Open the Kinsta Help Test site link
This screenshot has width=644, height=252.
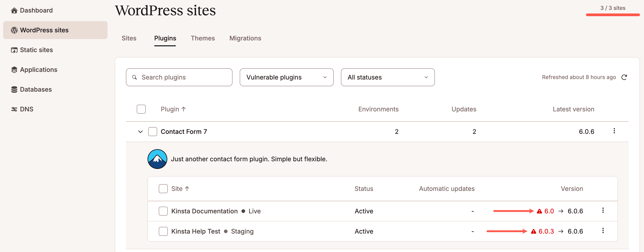pyautogui.click(x=196, y=231)
